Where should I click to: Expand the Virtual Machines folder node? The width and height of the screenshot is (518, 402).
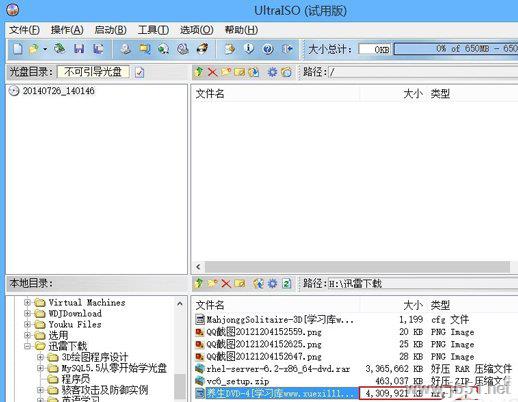[27, 302]
